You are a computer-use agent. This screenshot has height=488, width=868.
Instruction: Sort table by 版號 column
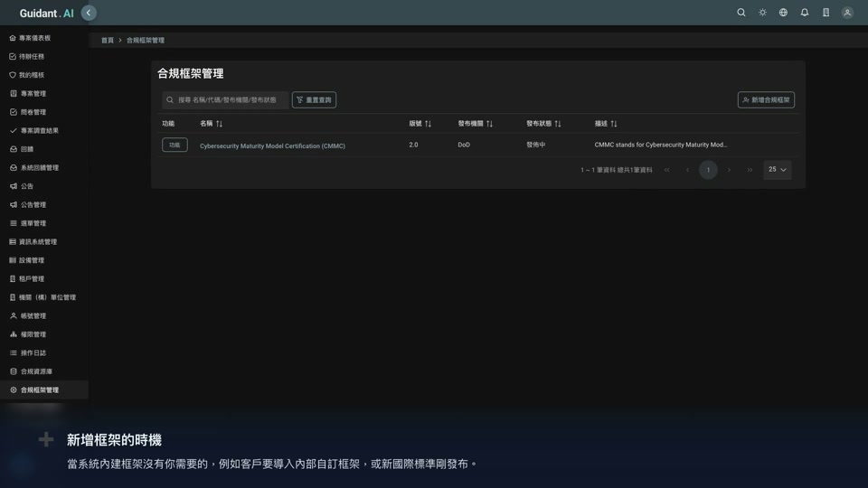pyautogui.click(x=420, y=124)
